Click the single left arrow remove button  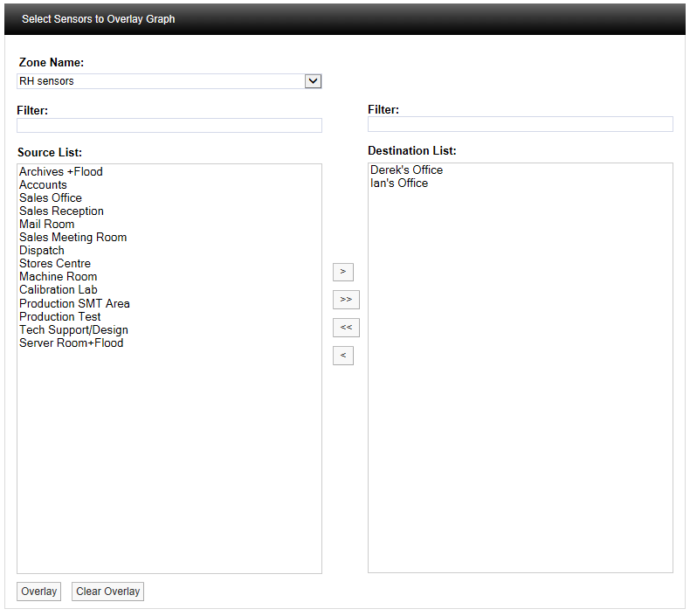tap(342, 356)
